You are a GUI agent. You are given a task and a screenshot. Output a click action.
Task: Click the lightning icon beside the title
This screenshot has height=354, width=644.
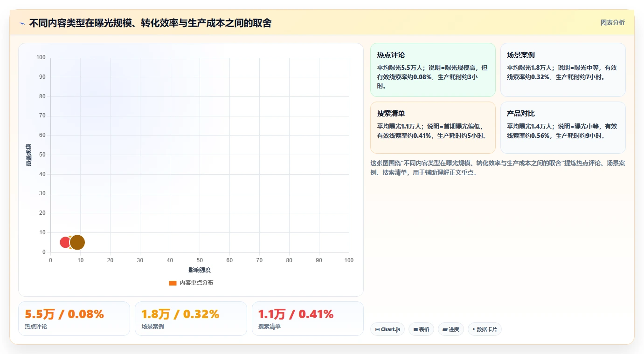pos(22,23)
